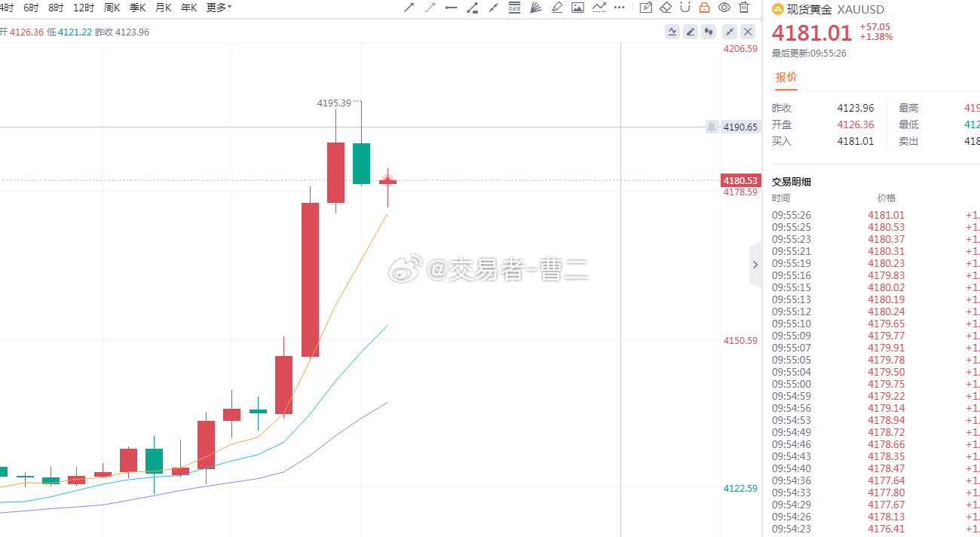Click the 交易明细 heading
The height and width of the screenshot is (537, 980).
click(x=792, y=182)
